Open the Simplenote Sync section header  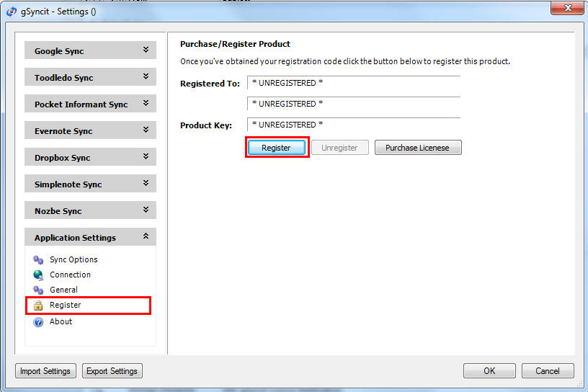[90, 184]
